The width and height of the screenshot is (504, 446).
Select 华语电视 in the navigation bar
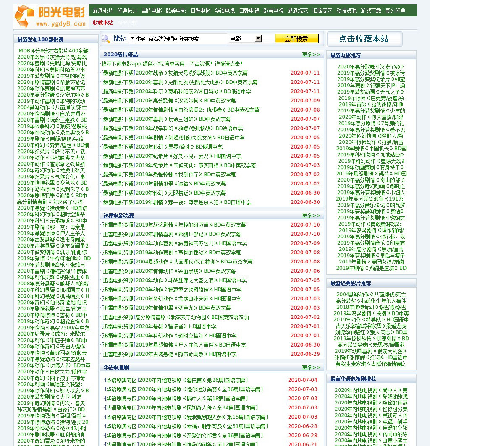(x=225, y=10)
